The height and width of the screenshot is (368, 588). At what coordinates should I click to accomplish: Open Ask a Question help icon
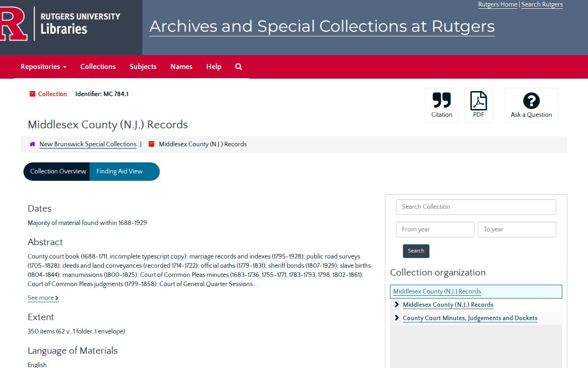point(531,101)
